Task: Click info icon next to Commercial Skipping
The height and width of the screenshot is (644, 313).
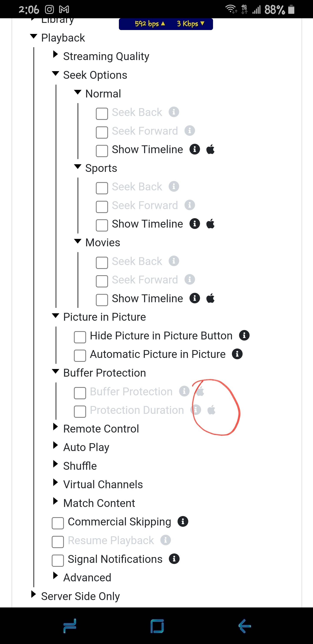Action: [x=183, y=522]
